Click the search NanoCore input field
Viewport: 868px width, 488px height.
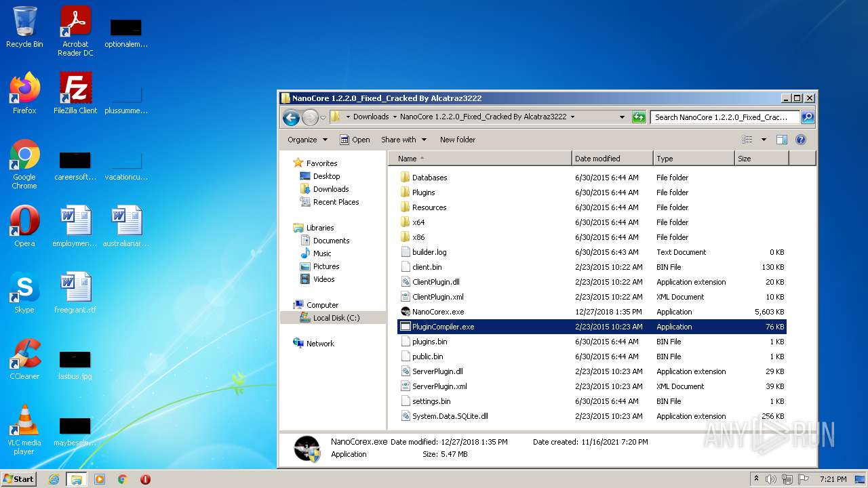tap(725, 117)
